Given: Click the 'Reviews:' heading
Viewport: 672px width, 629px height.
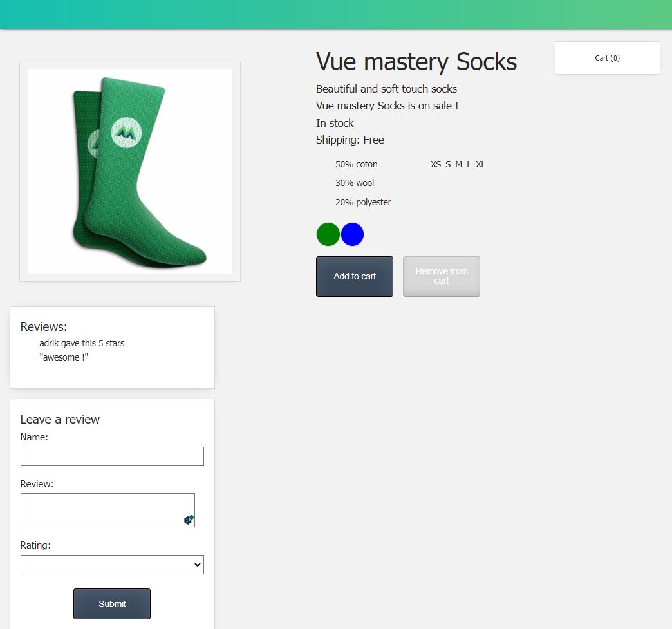Looking at the screenshot, I should [44, 326].
